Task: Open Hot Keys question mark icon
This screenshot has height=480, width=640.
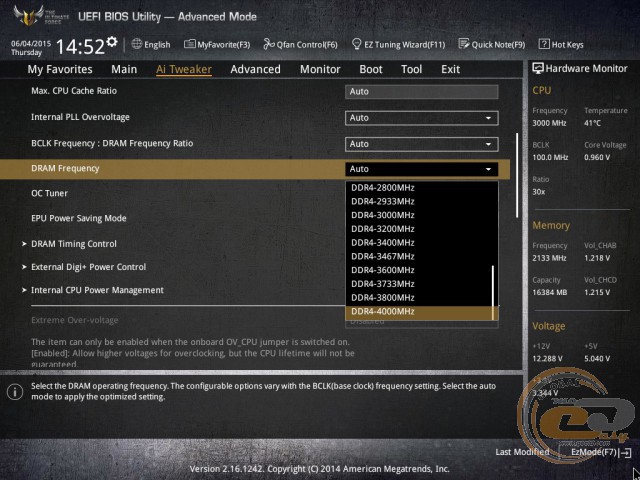Action: 544,44
